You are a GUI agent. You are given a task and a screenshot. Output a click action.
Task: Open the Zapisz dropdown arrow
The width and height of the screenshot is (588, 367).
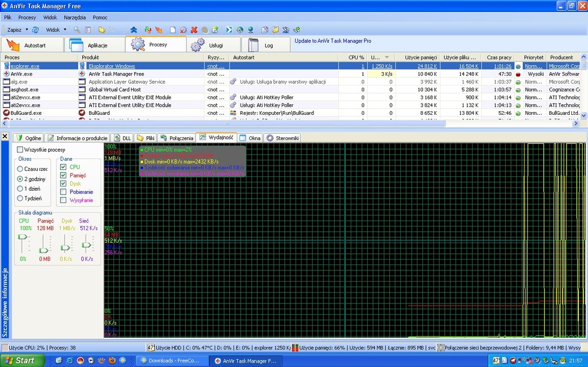click(27, 29)
